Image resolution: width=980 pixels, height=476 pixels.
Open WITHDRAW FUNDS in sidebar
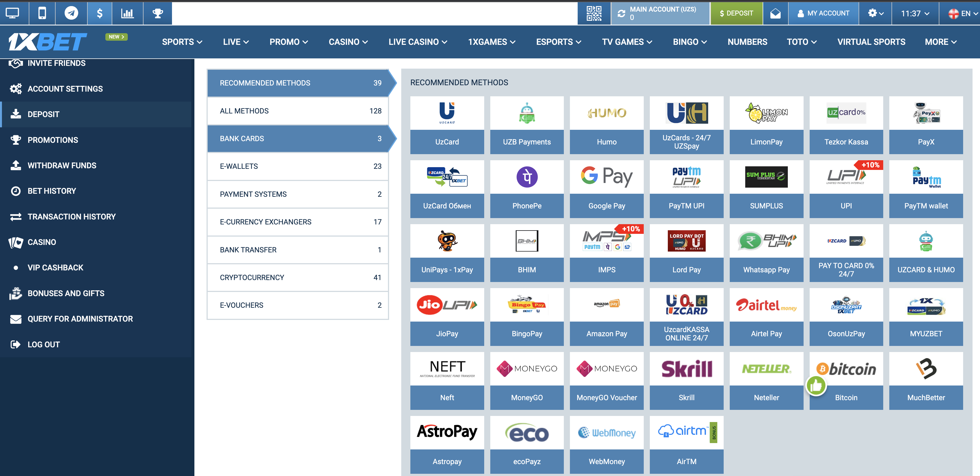62,166
